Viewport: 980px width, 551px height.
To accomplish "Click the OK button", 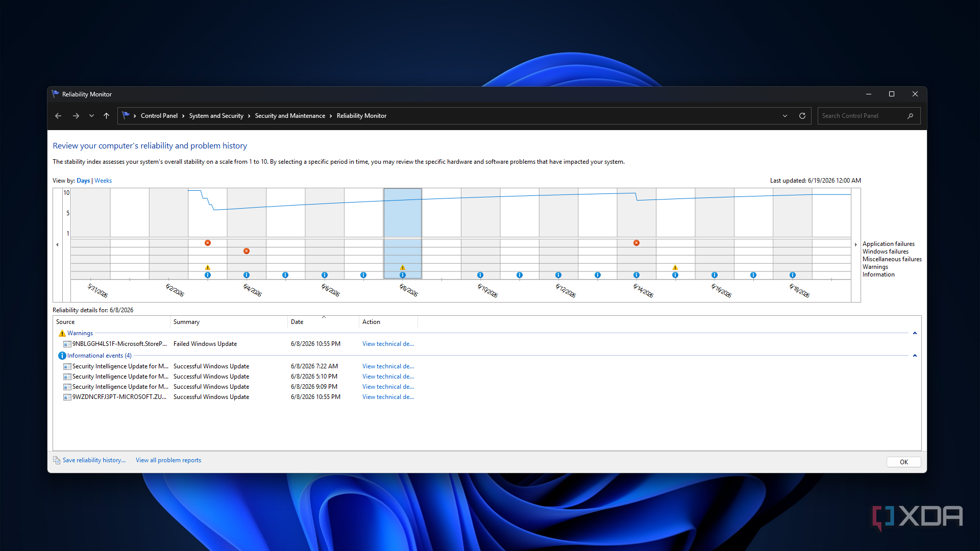I will (x=904, y=462).
